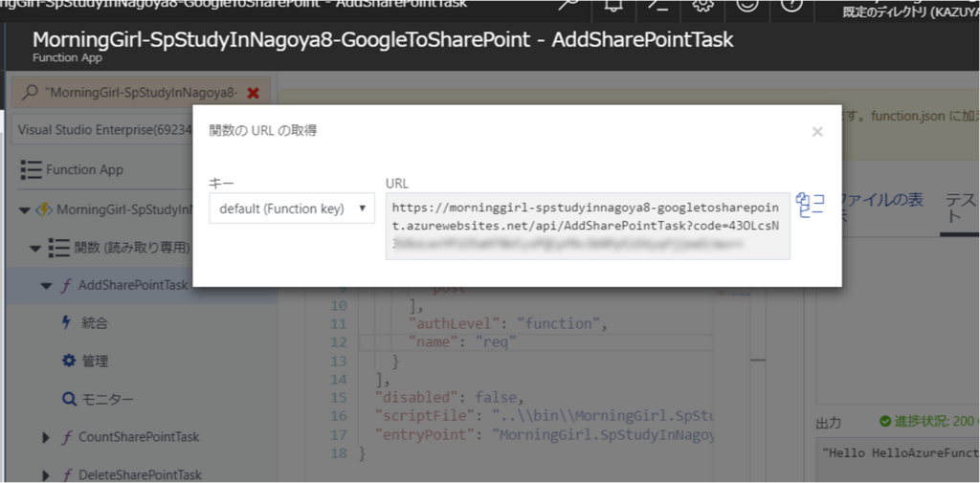Click the モニター magnifier icon
The width and height of the screenshot is (980, 483).
(x=69, y=399)
